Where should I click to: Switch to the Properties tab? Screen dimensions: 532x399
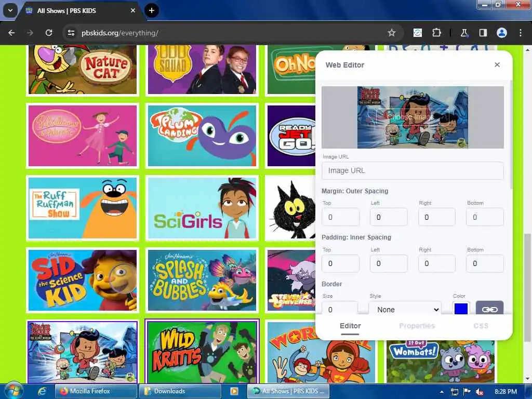coord(417,326)
